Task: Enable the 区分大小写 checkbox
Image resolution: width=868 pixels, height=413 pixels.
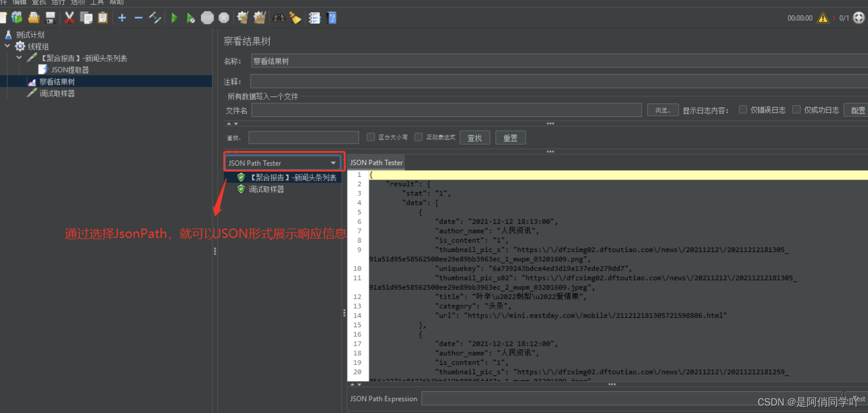Action: coord(371,137)
